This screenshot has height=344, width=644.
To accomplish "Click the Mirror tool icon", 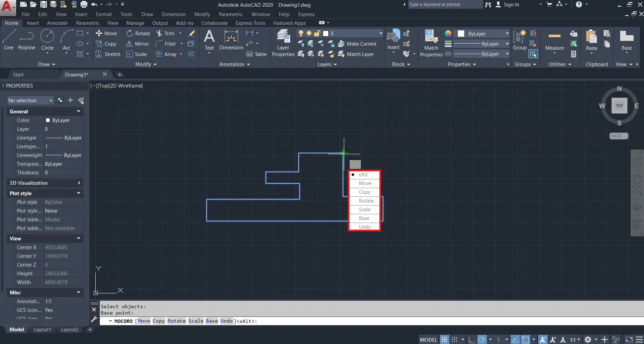I will [x=129, y=44].
